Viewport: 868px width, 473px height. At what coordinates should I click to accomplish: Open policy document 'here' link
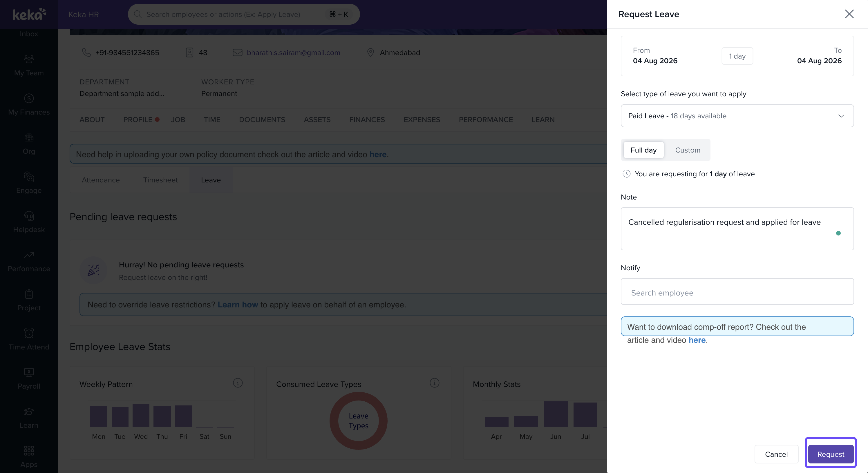pyautogui.click(x=378, y=154)
